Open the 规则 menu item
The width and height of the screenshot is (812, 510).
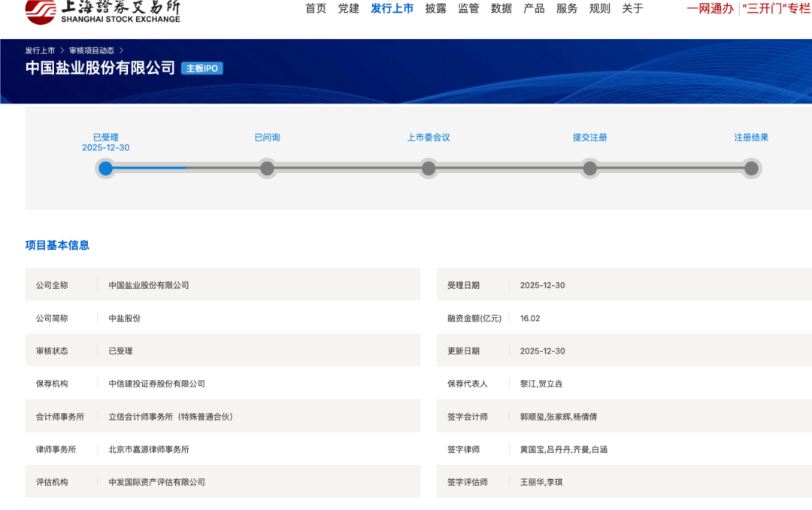coord(600,8)
